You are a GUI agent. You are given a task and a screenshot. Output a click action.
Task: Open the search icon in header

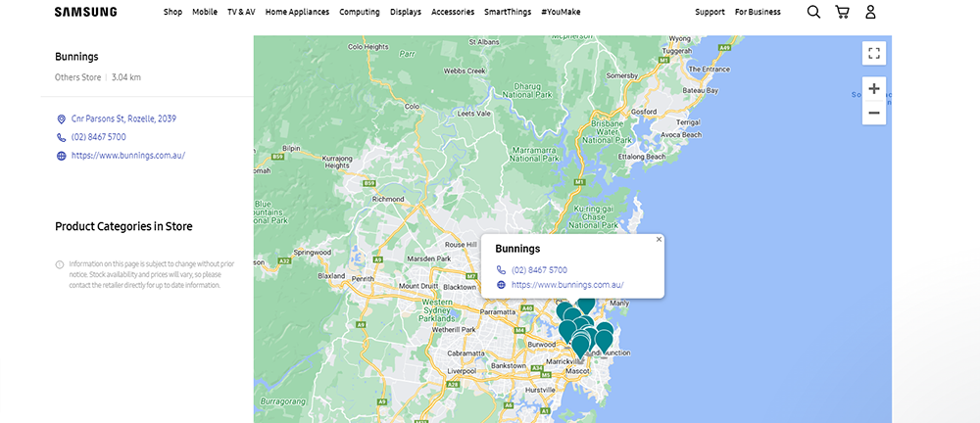pyautogui.click(x=813, y=12)
